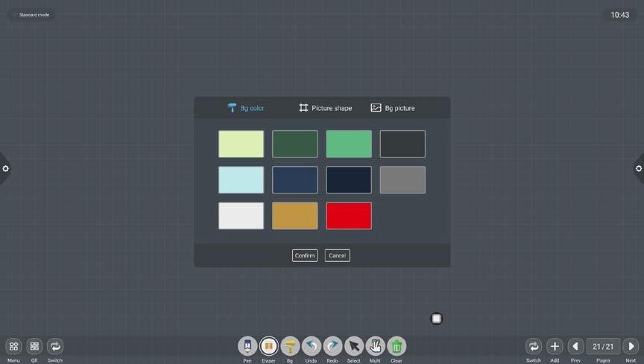Open the Bg picture tab

tap(393, 108)
